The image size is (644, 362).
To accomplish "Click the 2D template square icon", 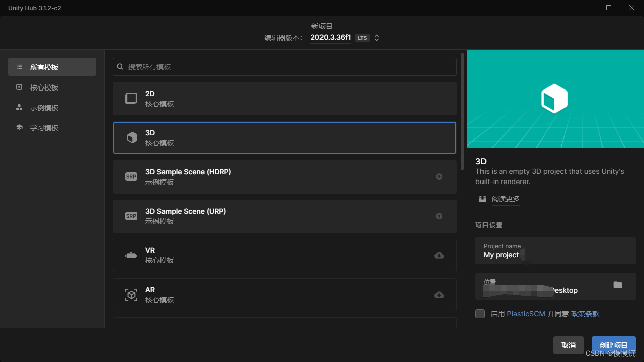I will (x=131, y=98).
